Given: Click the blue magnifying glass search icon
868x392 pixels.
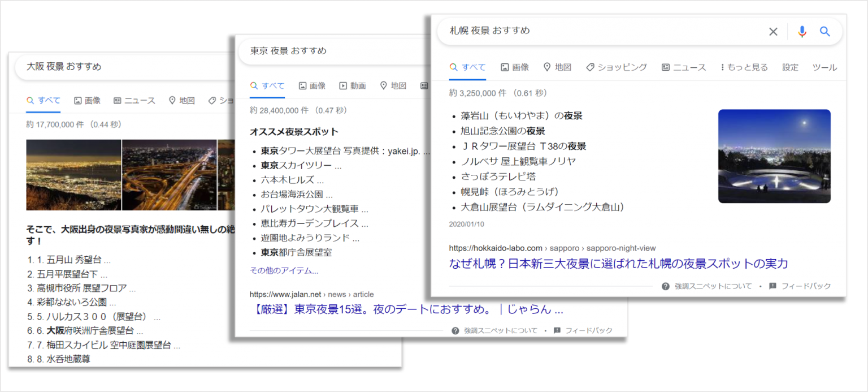Looking at the screenshot, I should point(824,32).
